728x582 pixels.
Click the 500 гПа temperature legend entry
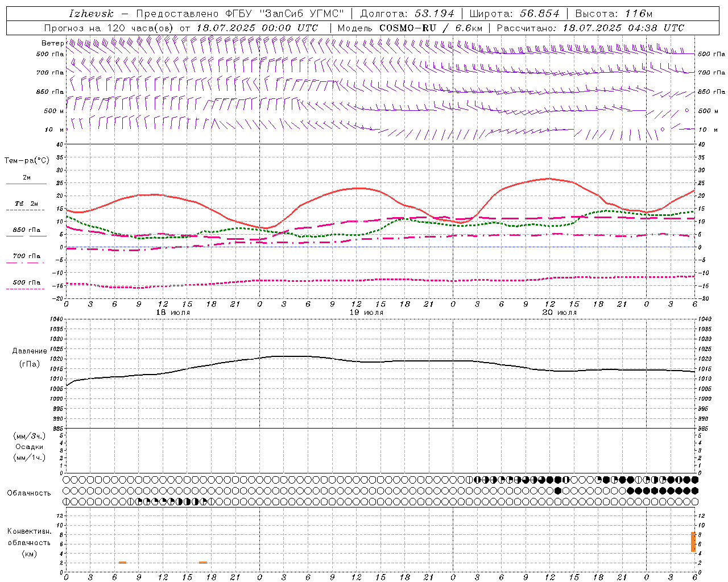(x=27, y=282)
